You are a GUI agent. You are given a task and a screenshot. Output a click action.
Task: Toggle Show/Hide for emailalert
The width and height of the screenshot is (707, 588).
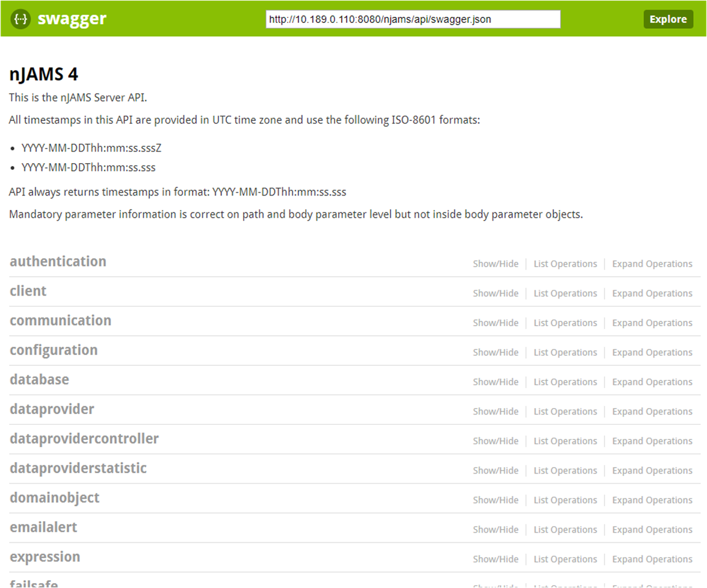coord(496,530)
